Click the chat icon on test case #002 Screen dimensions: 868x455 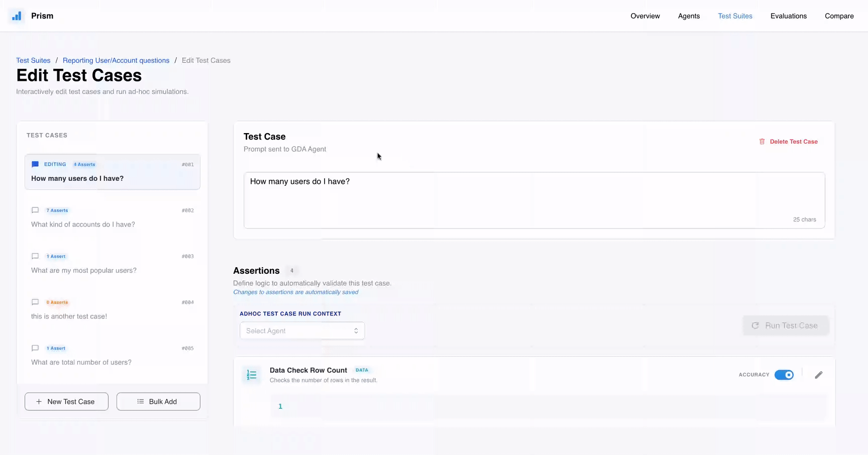(x=35, y=210)
